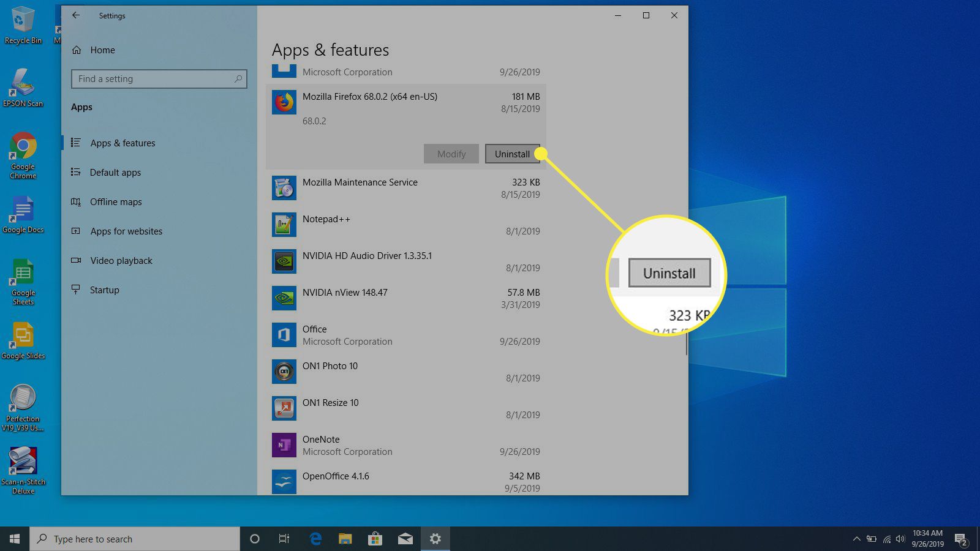Viewport: 980px width, 551px height.
Task: Click the apps list vertical scrollbar
Action: point(686,343)
